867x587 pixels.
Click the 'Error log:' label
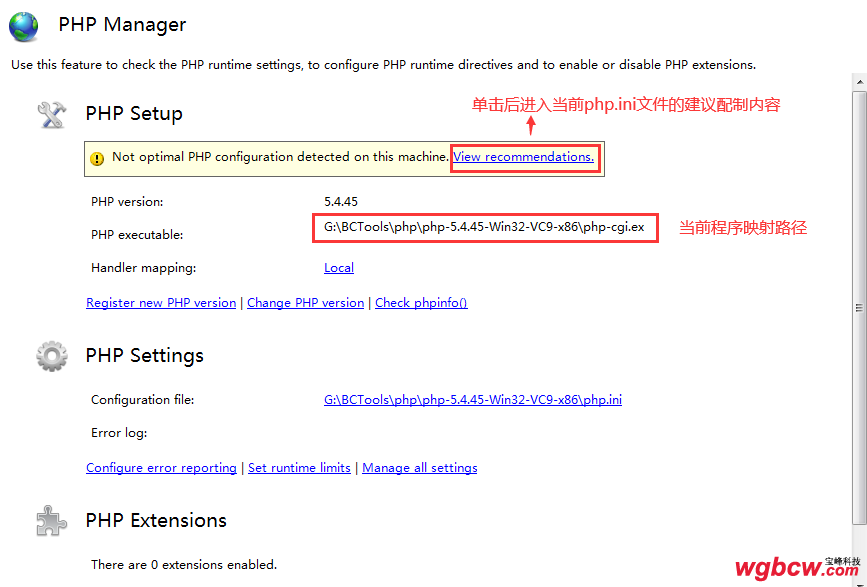[x=119, y=433]
